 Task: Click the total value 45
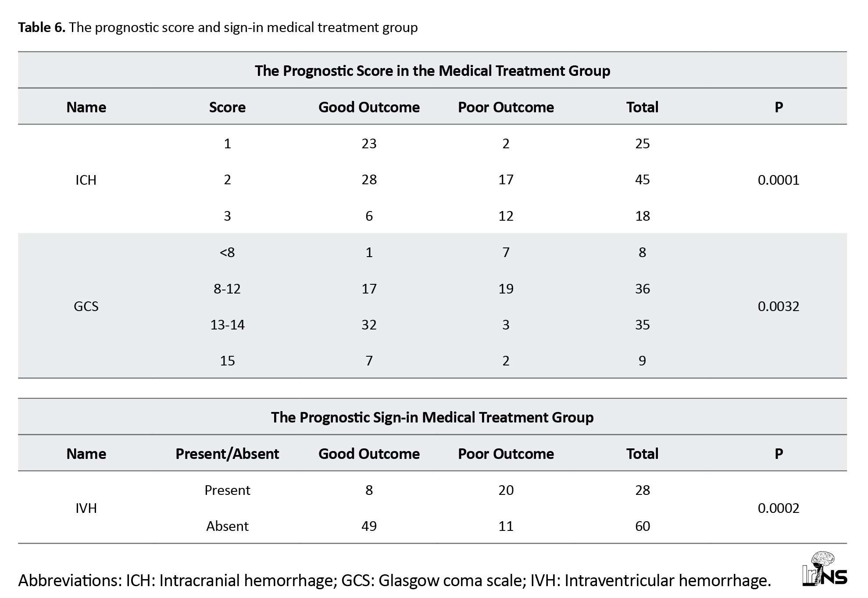[x=642, y=180]
